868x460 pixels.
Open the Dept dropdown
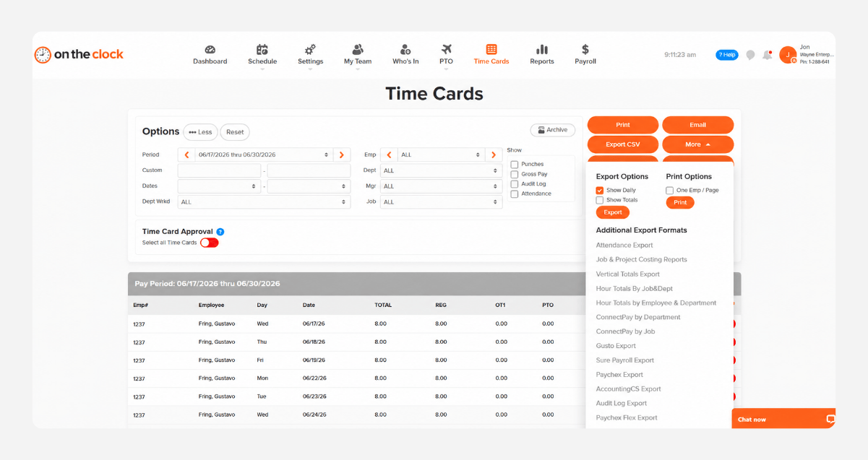click(441, 170)
